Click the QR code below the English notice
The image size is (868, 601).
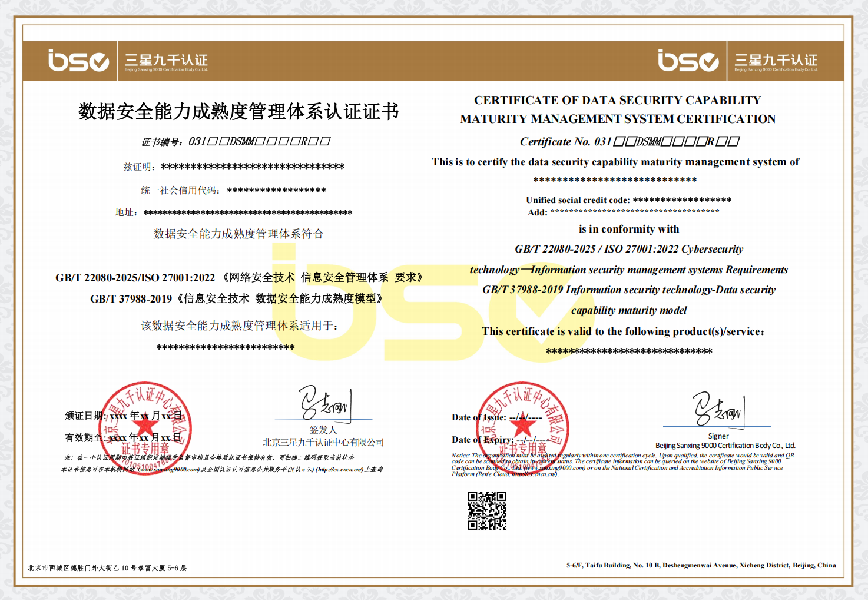pos(486,511)
